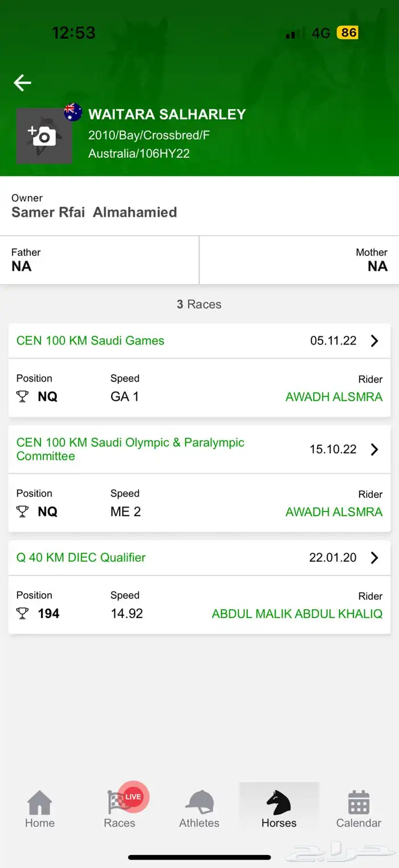Open rider ABDUL MALIK ABDUL KHALIQ
The height and width of the screenshot is (868, 399).
tap(297, 614)
